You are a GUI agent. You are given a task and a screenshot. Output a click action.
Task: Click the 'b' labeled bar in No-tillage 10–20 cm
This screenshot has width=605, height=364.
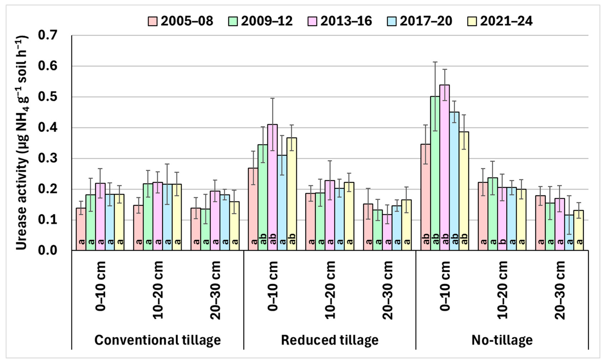(x=502, y=219)
